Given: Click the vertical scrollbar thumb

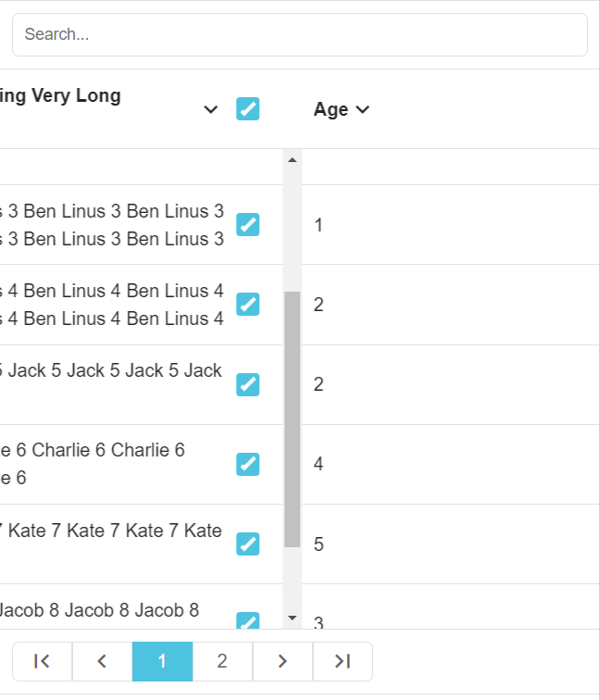Looking at the screenshot, I should click(x=293, y=419).
